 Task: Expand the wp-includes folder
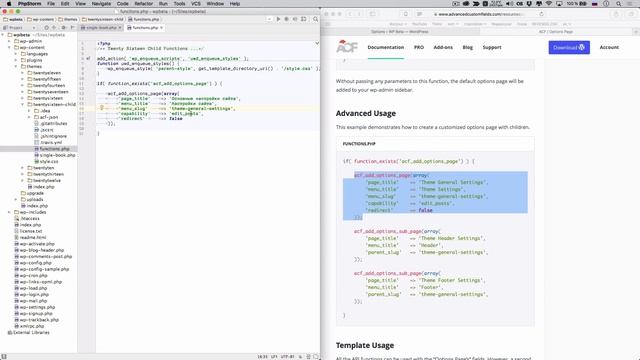click(10, 212)
